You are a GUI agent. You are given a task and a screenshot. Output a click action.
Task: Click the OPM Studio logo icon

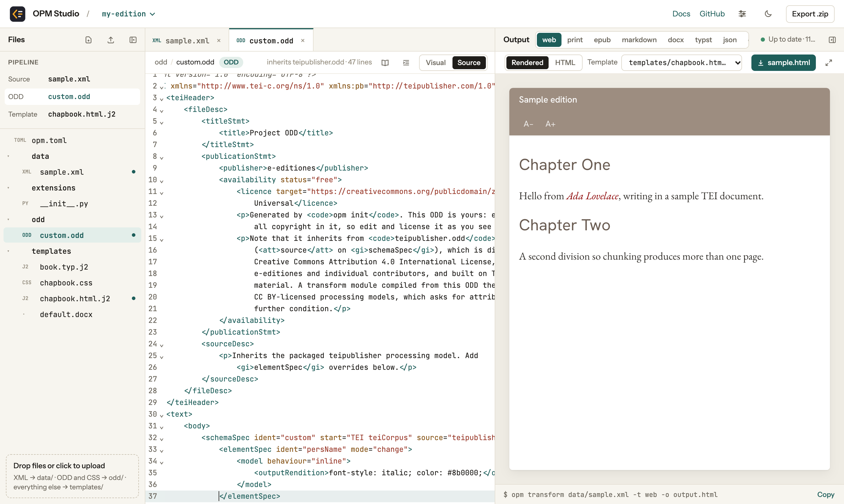click(x=17, y=14)
